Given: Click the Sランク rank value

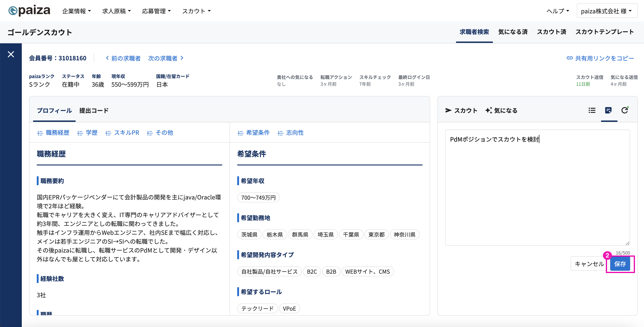Looking at the screenshot, I should click(39, 84).
